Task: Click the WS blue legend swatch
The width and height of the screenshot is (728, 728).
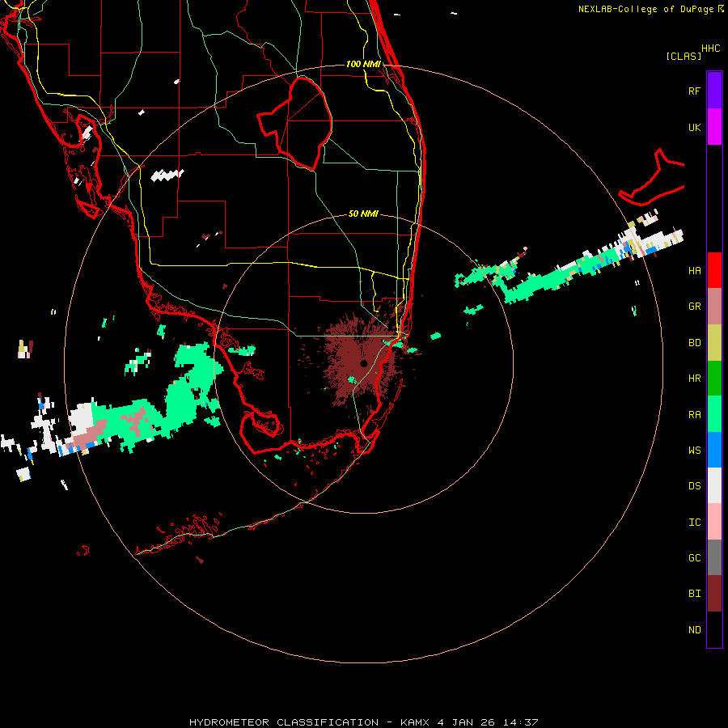Action: click(x=714, y=450)
